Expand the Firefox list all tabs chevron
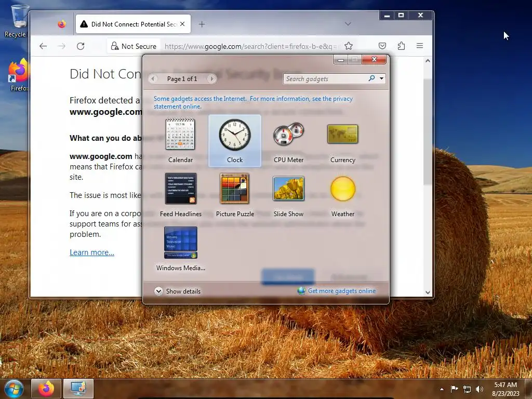Image resolution: width=532 pixels, height=399 pixels. 348,24
